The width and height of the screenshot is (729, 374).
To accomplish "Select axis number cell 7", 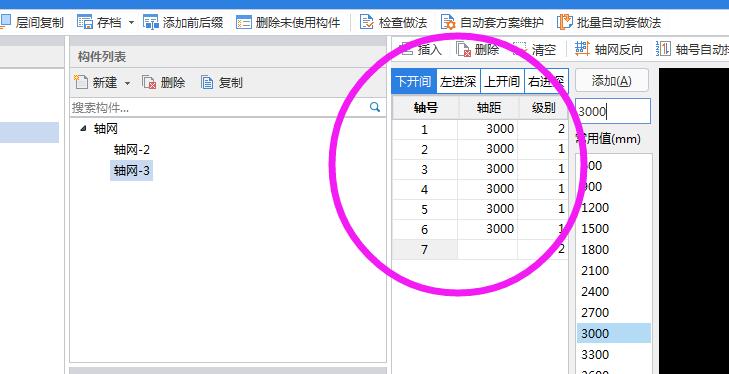I will (424, 249).
